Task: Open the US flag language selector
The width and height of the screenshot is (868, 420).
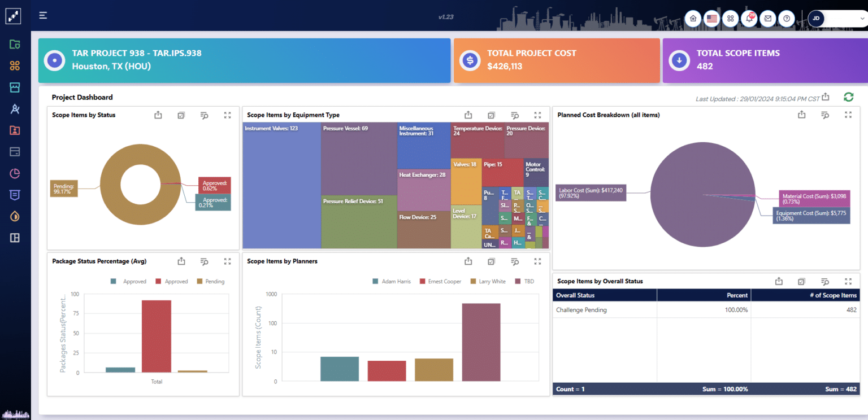Action: (712, 19)
